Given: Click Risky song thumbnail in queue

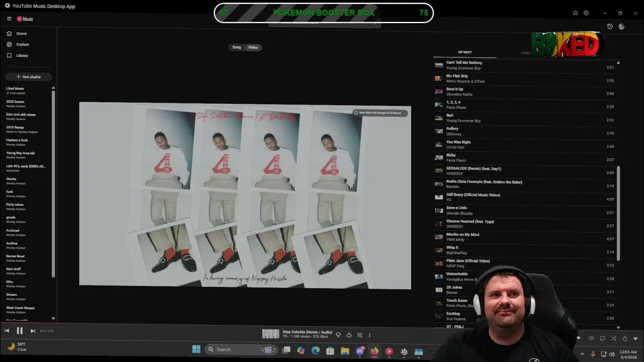Looking at the screenshot, I should [x=439, y=158].
